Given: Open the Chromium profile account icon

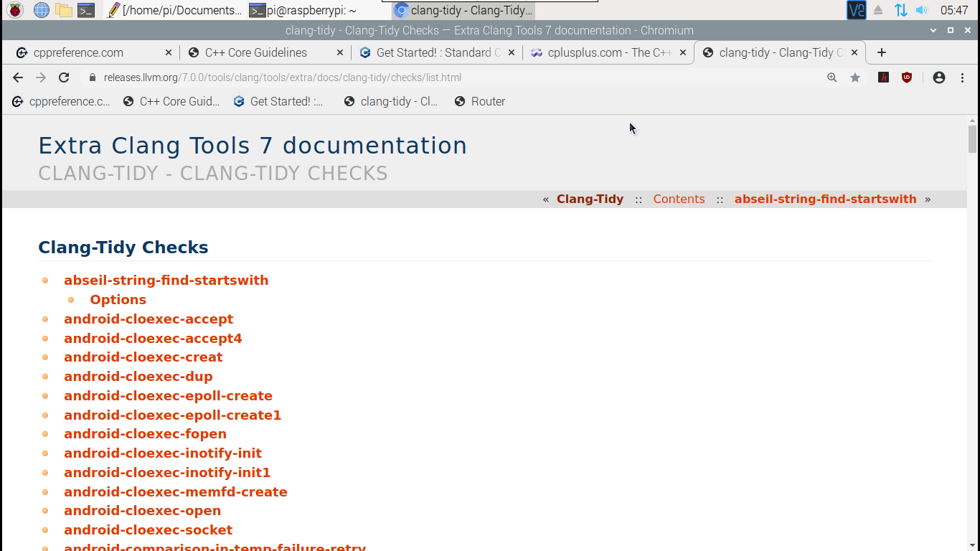Looking at the screenshot, I should coord(939,77).
